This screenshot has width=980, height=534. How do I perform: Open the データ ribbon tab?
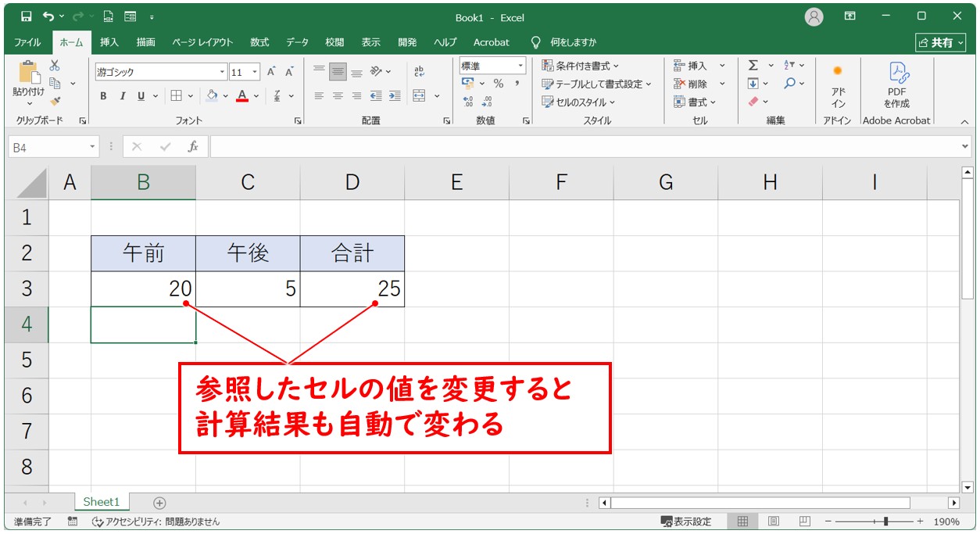pyautogui.click(x=297, y=42)
